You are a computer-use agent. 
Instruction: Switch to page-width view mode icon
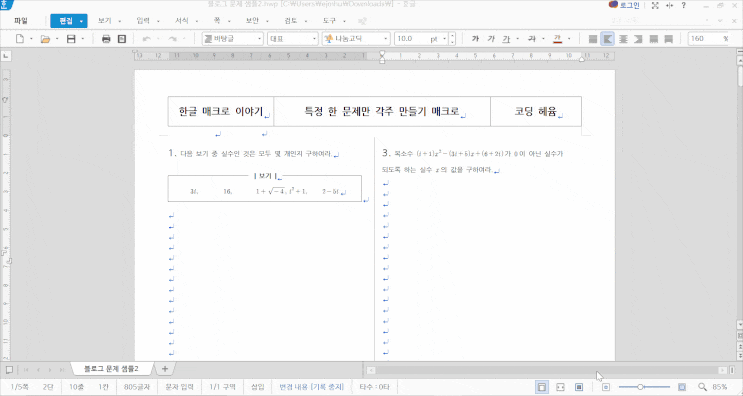pos(542,387)
